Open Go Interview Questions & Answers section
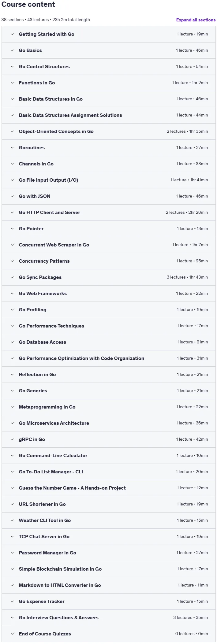217x644 pixels. click(x=109, y=618)
